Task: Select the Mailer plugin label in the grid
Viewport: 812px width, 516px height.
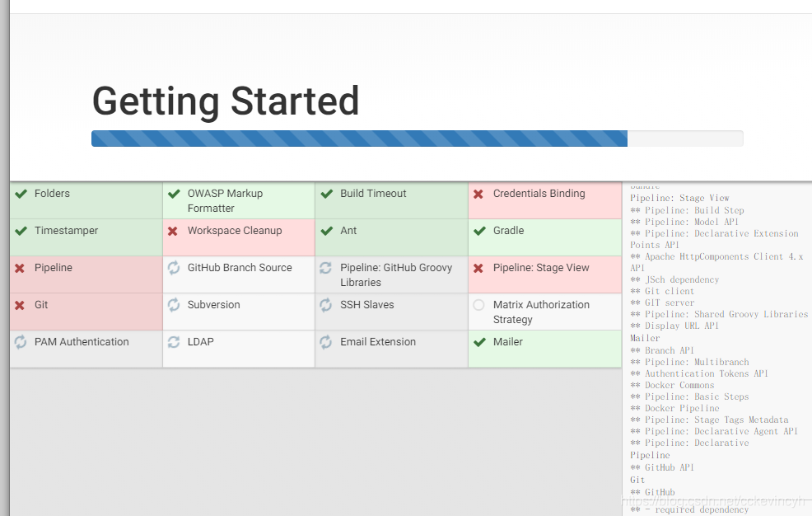Action: coord(508,342)
